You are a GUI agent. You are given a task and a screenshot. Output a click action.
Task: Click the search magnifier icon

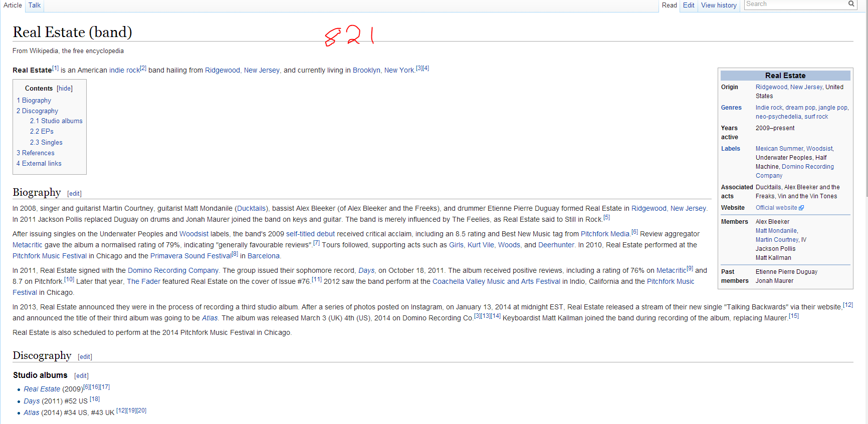[x=851, y=4]
